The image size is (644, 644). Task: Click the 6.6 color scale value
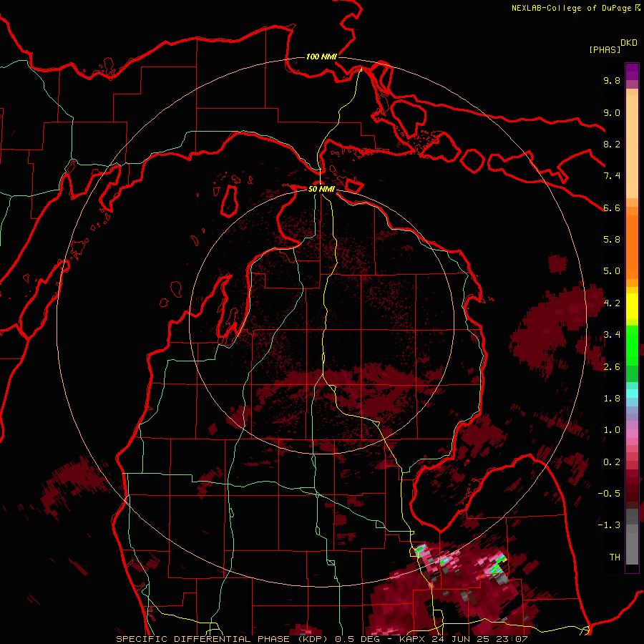(x=612, y=208)
